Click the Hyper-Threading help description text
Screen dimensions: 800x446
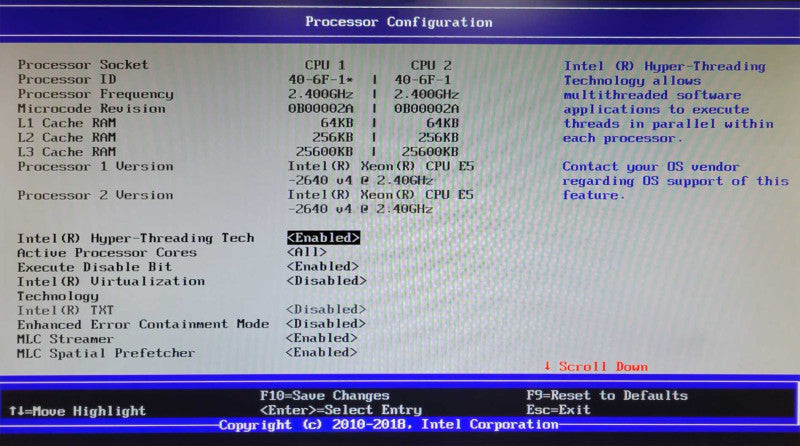(x=668, y=102)
